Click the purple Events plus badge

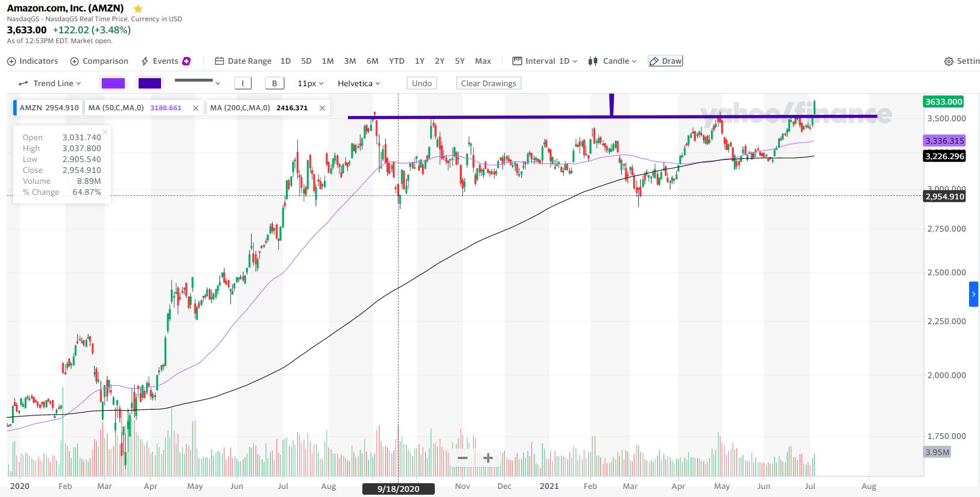point(186,61)
